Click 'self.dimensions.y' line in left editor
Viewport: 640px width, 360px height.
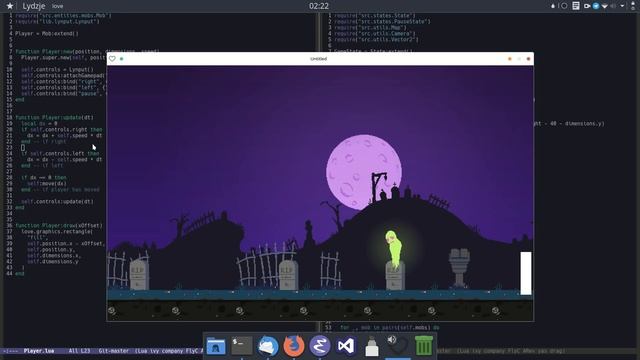tap(53, 261)
